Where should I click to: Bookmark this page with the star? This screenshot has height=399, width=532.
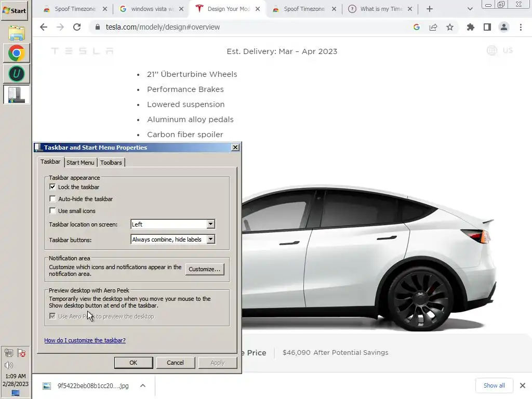pos(450,27)
